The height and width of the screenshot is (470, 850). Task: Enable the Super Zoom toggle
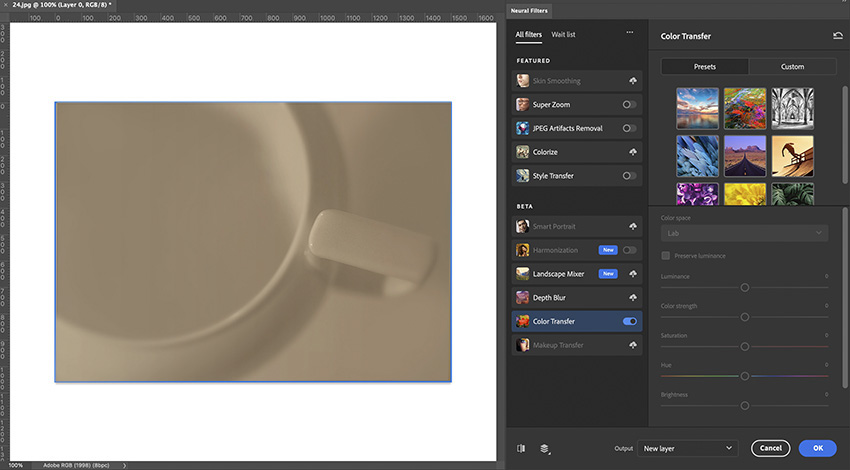[629, 104]
